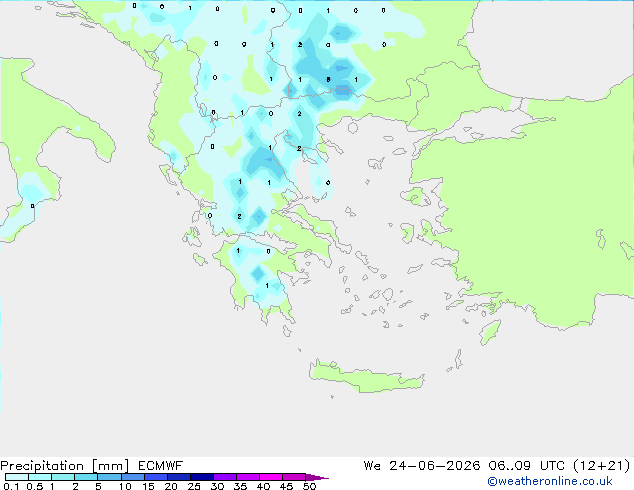Select legend swatch between 2 and 5

click(x=86, y=477)
